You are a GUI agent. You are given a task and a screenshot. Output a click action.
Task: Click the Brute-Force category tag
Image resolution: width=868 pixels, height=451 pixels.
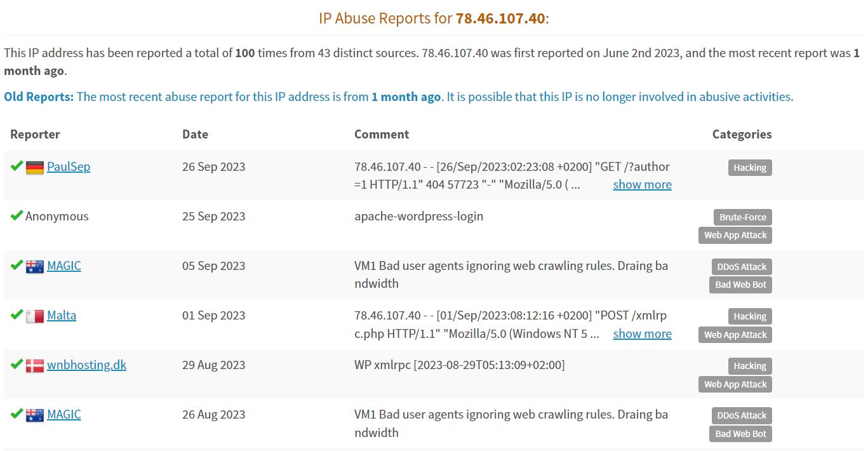coord(743,217)
